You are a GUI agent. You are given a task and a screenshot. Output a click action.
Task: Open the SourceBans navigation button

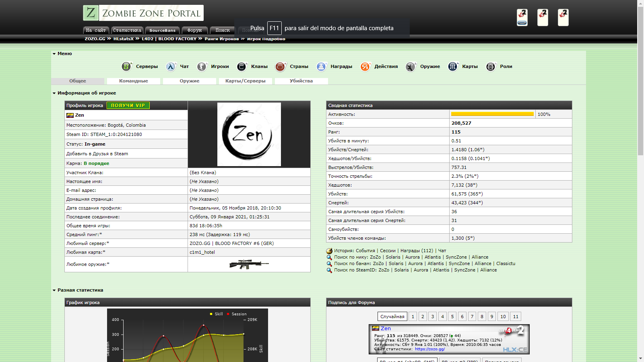162,30
